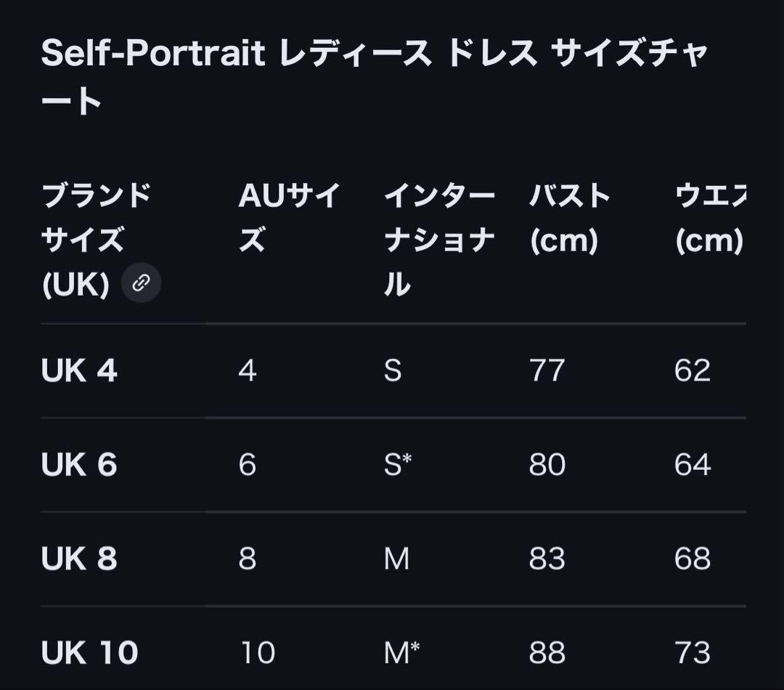Click the S* international size cell
The width and height of the screenshot is (784, 690).
pyautogui.click(x=397, y=465)
